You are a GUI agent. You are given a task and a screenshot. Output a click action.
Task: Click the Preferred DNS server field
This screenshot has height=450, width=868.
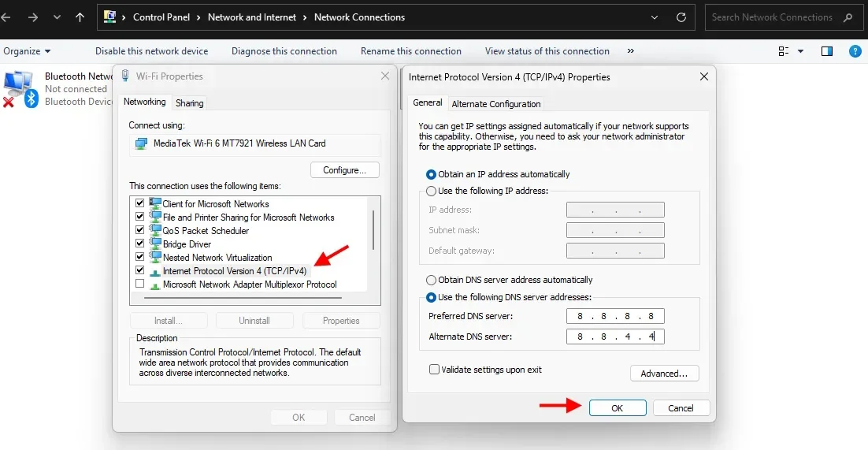pos(615,316)
